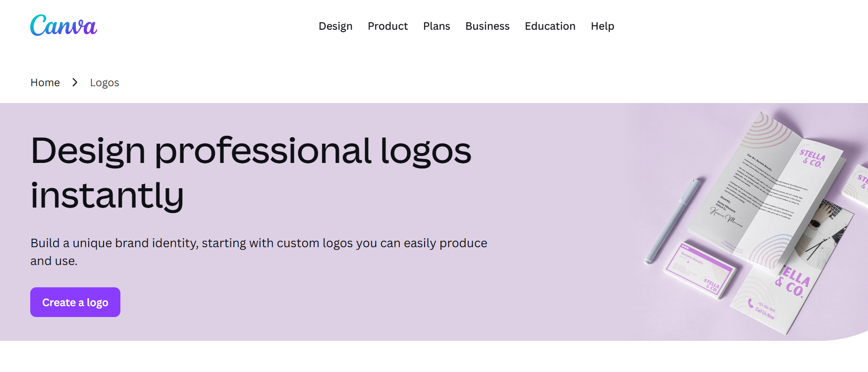Open the Education menu
Viewport: 868px width, 372px height.
pos(550,26)
